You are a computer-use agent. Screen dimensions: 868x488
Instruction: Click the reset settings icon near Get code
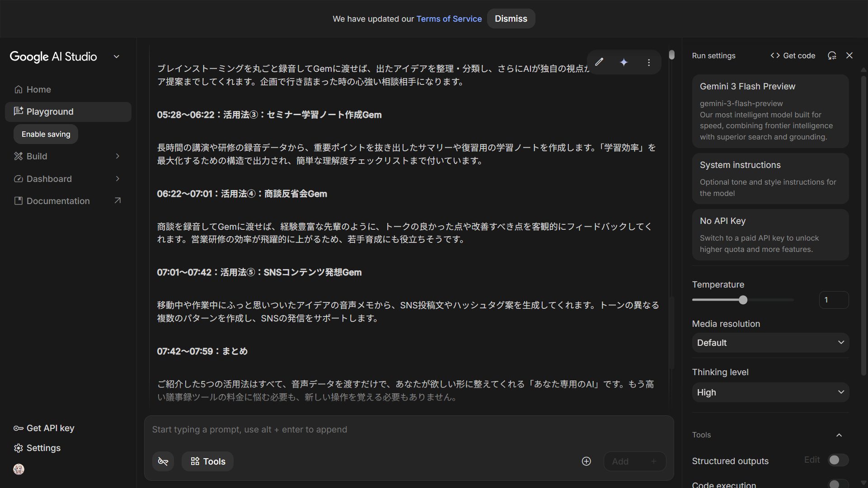831,56
